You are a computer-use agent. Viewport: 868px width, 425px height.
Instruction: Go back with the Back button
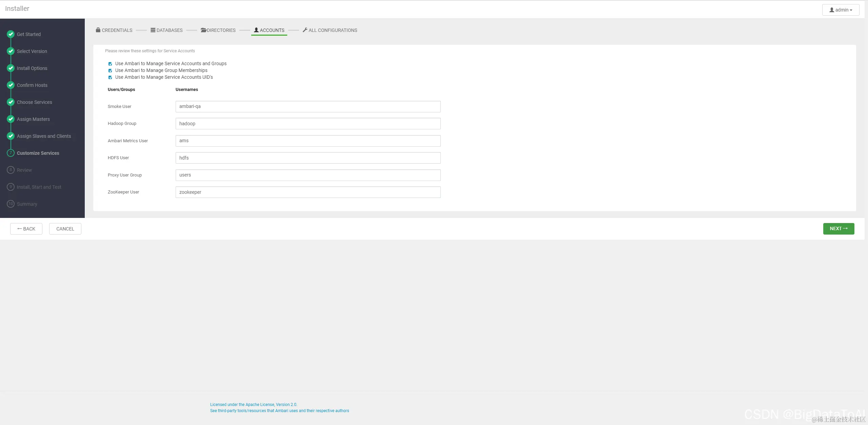[26, 229]
